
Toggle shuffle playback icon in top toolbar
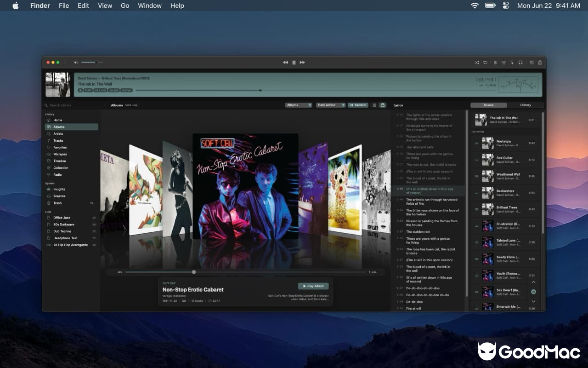[x=476, y=63]
